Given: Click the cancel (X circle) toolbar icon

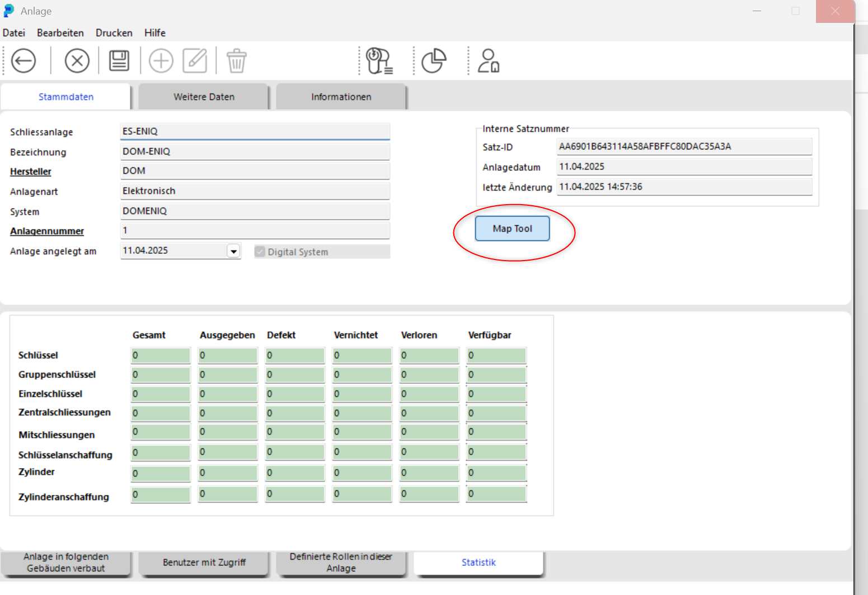Looking at the screenshot, I should coord(77,61).
